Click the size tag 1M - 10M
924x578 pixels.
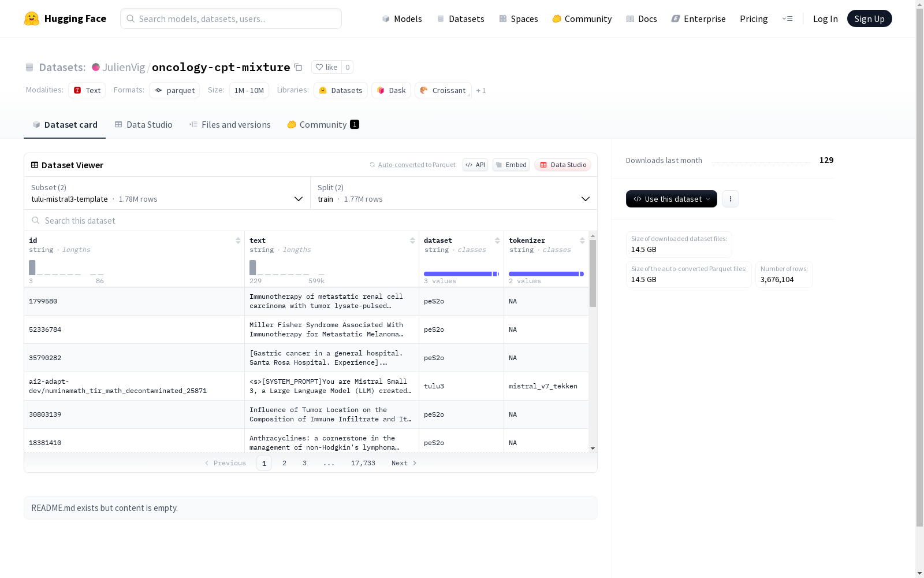(249, 90)
